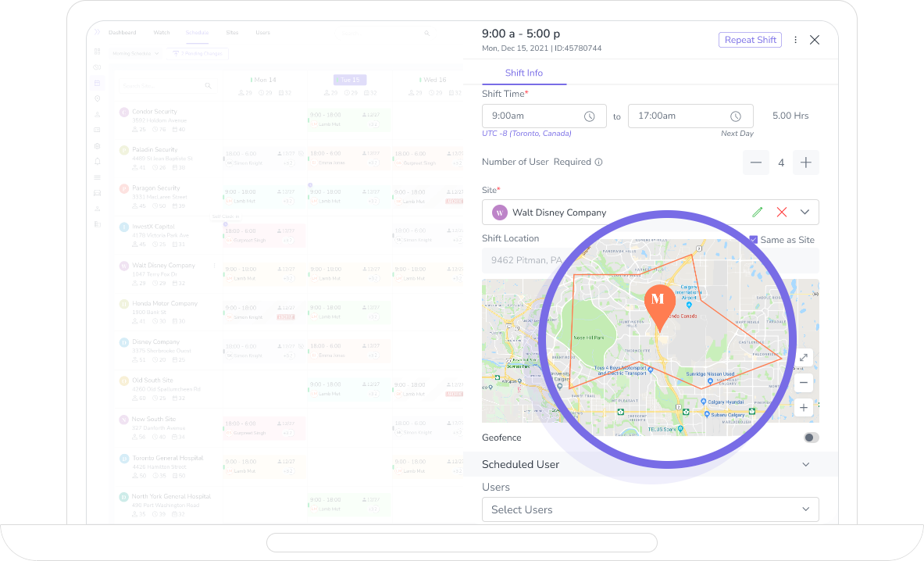
Task: Open the Select Users dropdown
Action: point(651,509)
